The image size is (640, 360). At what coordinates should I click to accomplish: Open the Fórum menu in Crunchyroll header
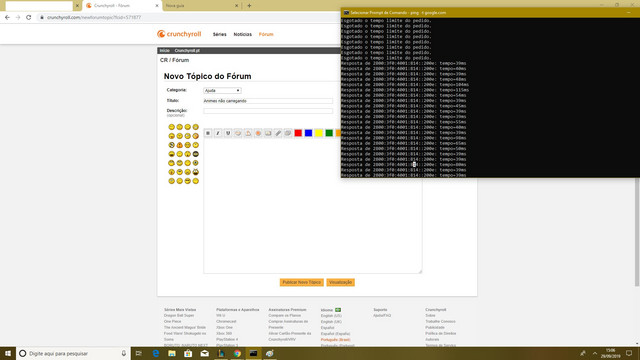click(x=266, y=34)
